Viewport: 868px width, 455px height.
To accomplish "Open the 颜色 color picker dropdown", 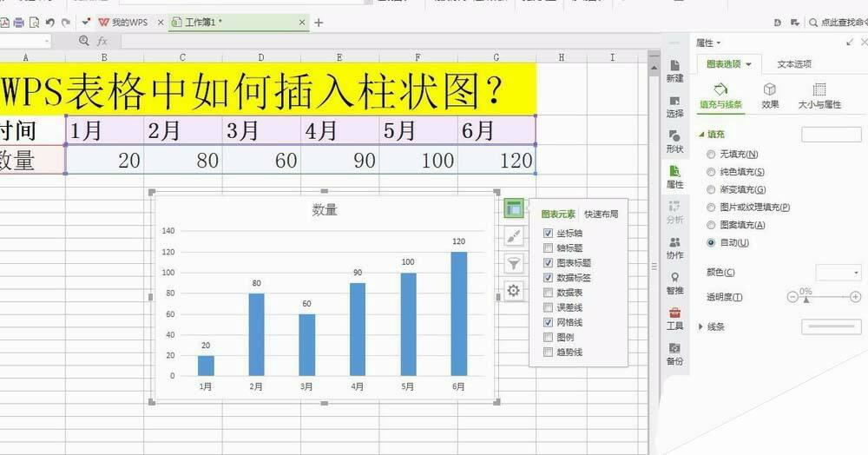I will click(838, 273).
